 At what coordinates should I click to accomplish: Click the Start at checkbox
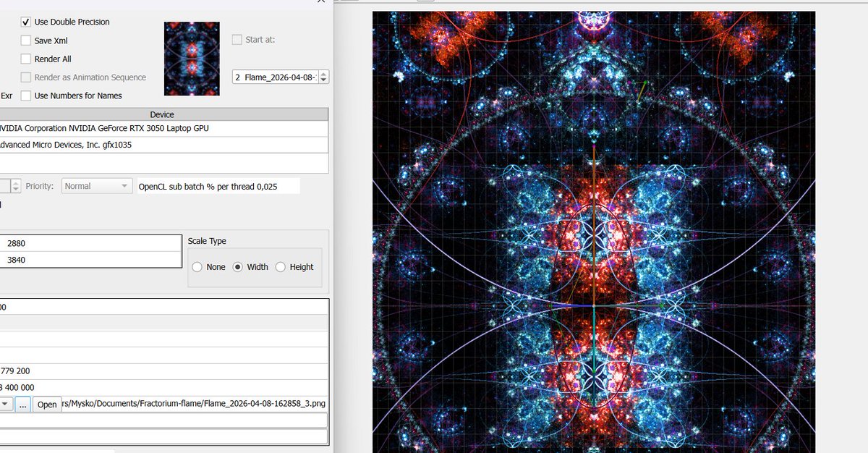coord(237,40)
